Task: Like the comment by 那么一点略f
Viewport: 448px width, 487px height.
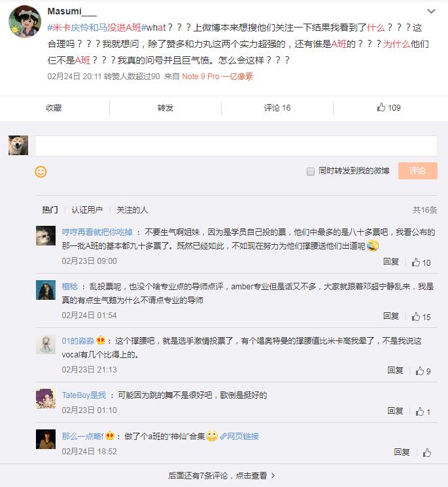Action: pos(426,452)
